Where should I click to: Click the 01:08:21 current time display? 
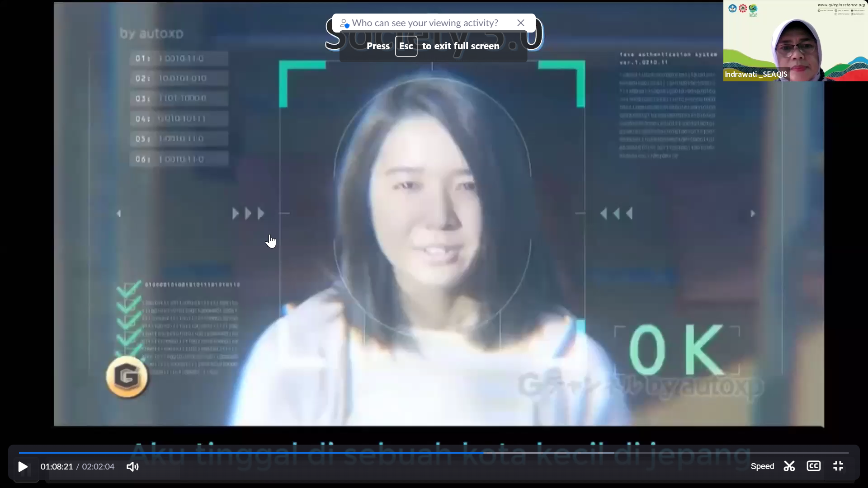click(57, 466)
